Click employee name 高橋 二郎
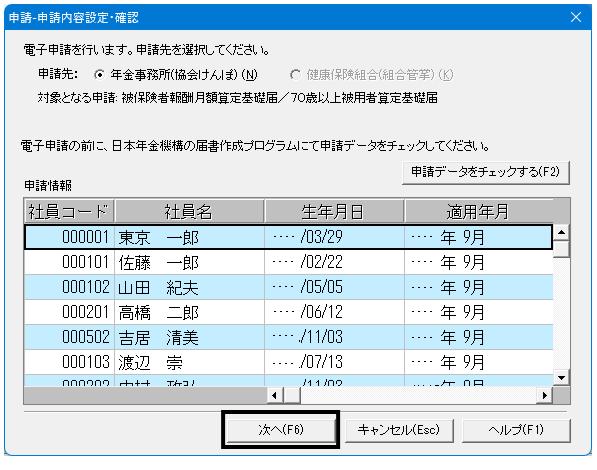The height and width of the screenshot is (470, 597). (189, 312)
